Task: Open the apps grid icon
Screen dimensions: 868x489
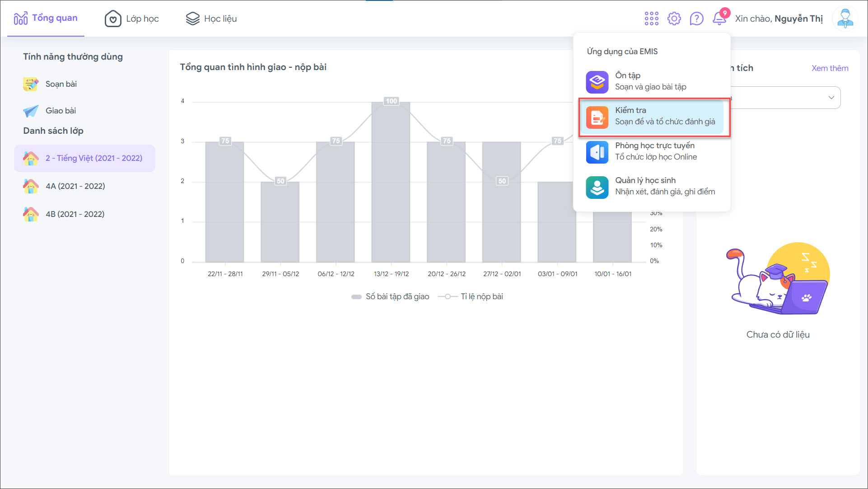Action: pos(651,19)
